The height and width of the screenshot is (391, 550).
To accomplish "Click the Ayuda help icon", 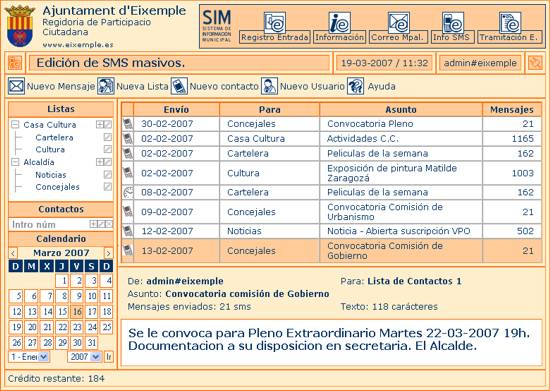I will pos(355,86).
